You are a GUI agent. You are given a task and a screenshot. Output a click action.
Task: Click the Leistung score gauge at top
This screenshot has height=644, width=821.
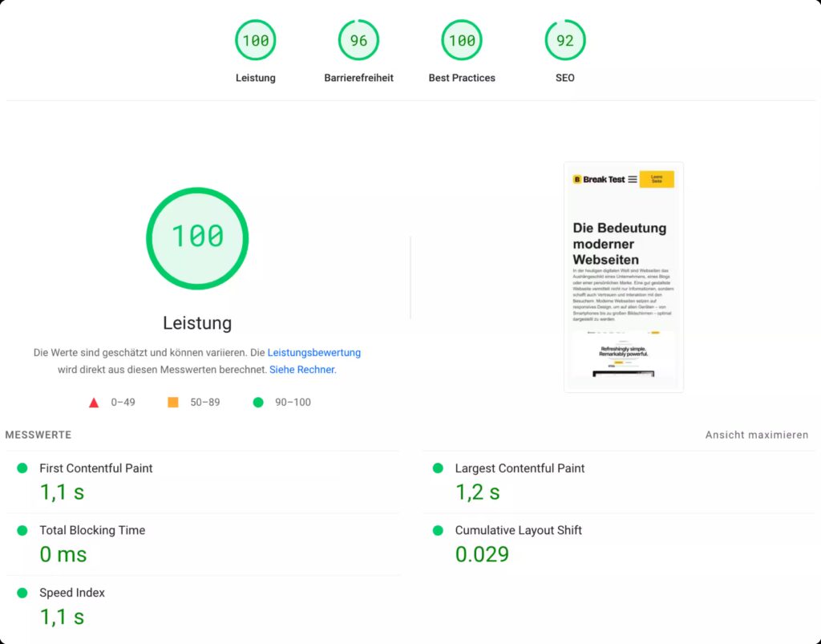(255, 41)
